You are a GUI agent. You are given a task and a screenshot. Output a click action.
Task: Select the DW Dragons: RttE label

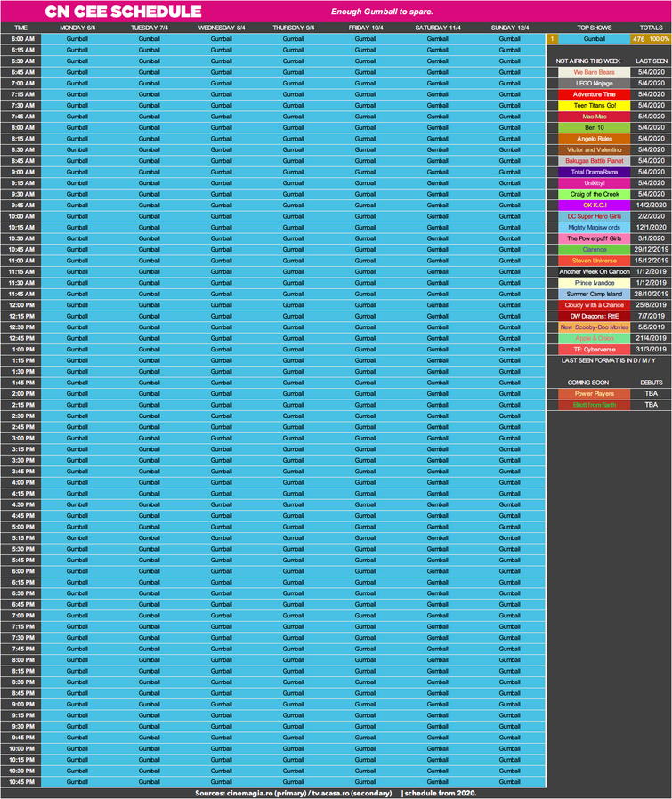(x=595, y=316)
